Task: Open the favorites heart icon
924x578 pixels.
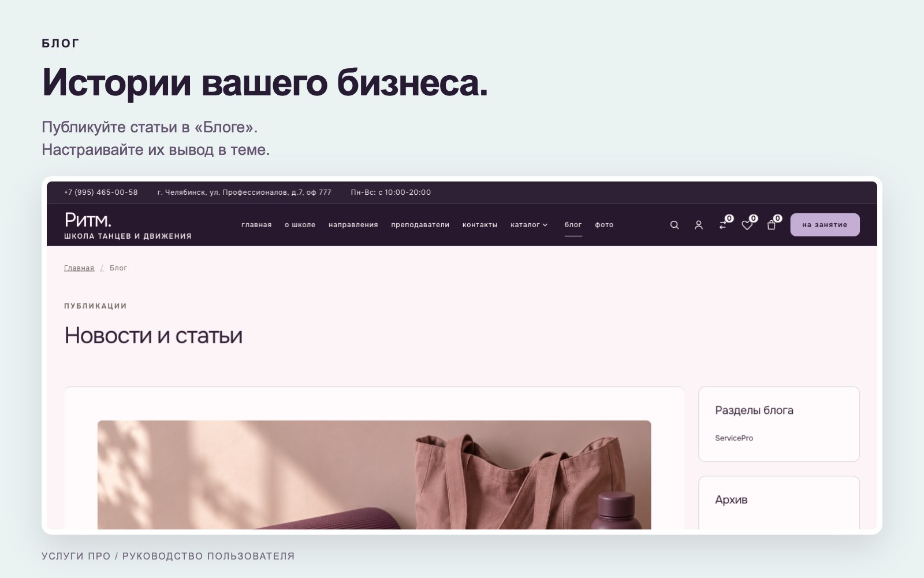Action: point(747,225)
